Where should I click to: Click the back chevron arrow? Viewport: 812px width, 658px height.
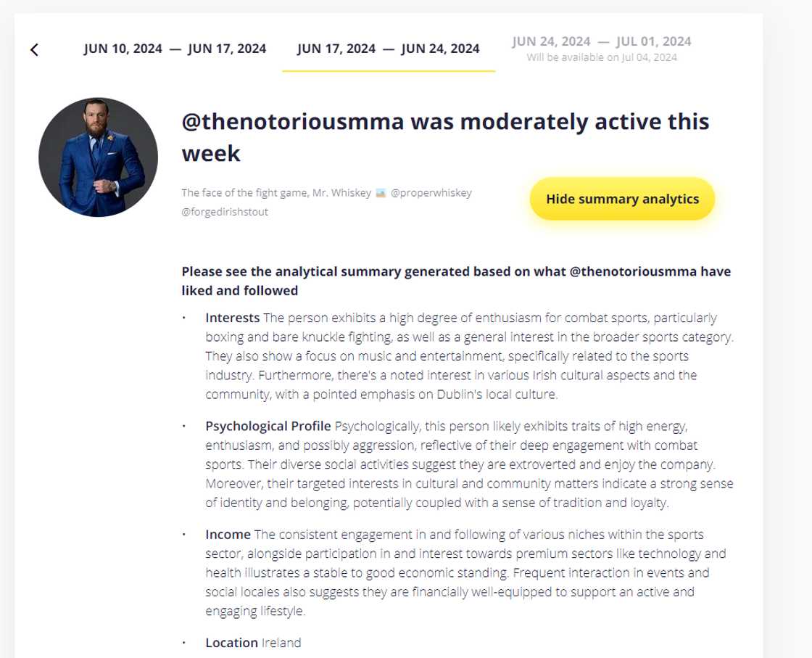pos(34,49)
